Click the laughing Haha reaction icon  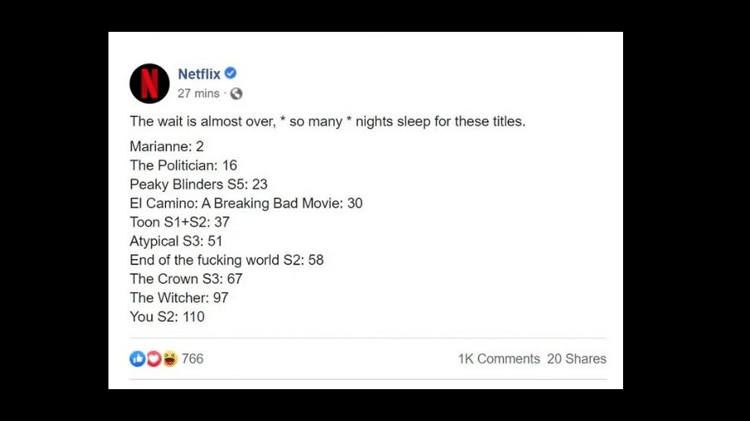click(170, 358)
